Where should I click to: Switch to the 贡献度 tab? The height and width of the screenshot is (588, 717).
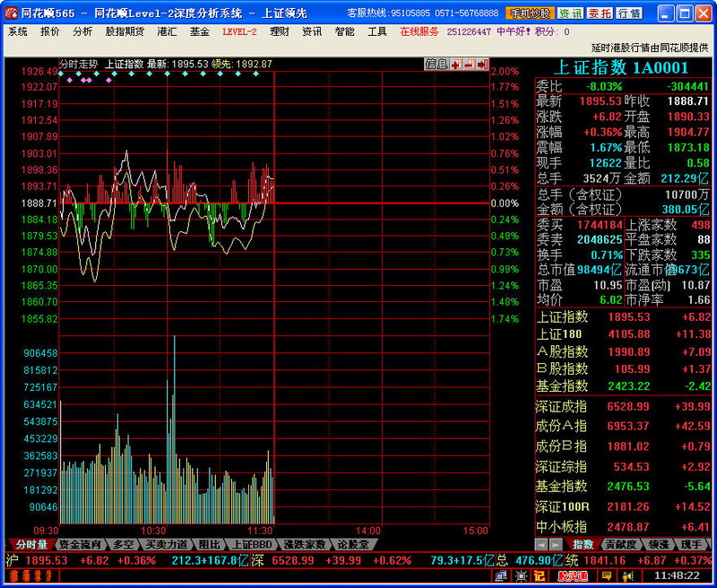(x=621, y=545)
